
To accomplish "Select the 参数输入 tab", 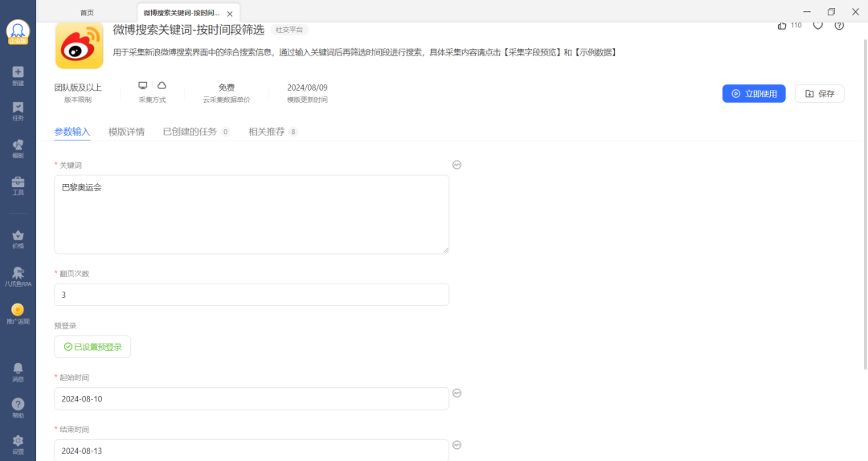I will click(72, 132).
